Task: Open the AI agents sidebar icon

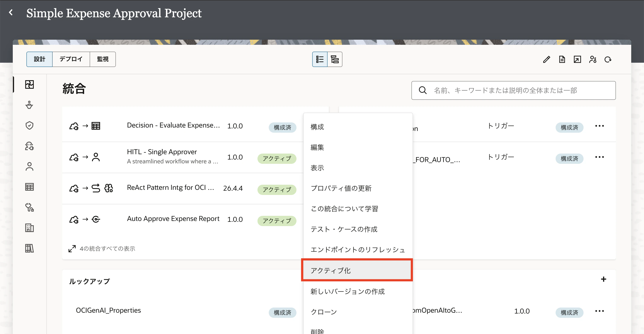Action: point(30,146)
